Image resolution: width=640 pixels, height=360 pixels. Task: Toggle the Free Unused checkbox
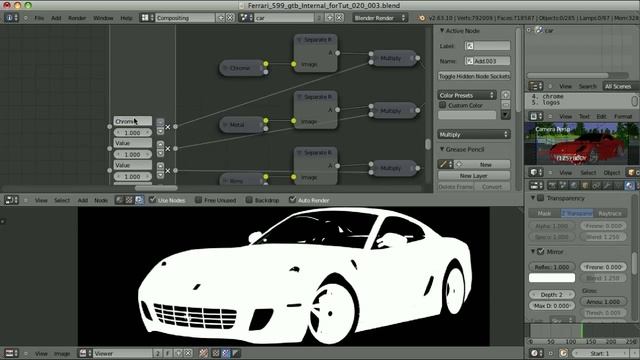198,200
